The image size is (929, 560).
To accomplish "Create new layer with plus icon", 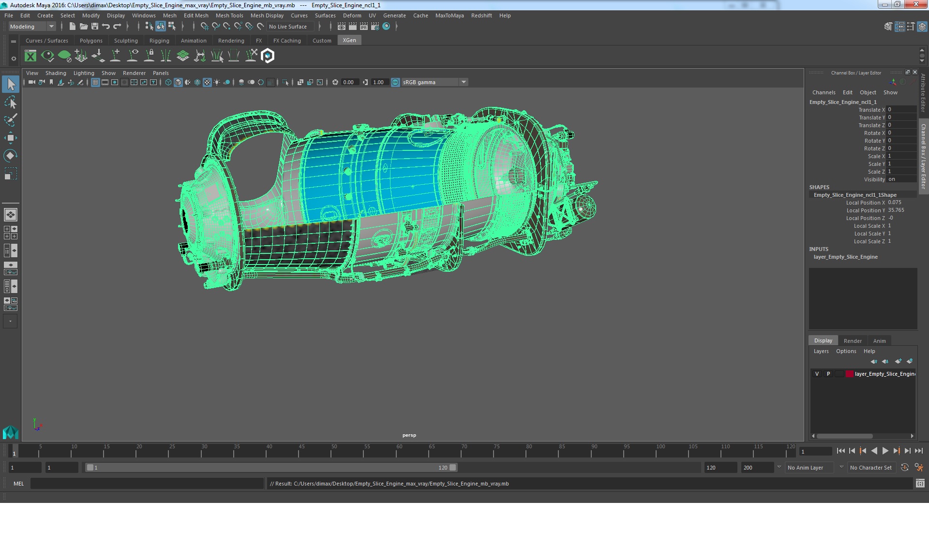I will click(898, 361).
